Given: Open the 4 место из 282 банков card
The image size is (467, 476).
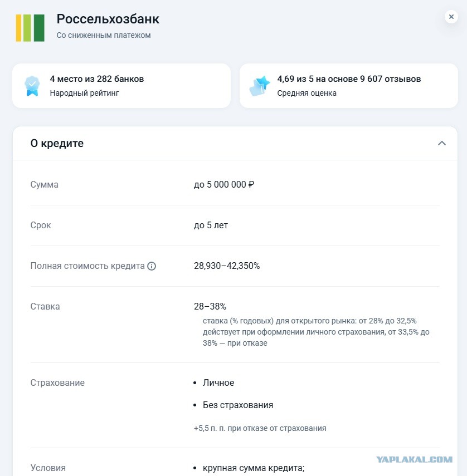Looking at the screenshot, I should [x=121, y=86].
